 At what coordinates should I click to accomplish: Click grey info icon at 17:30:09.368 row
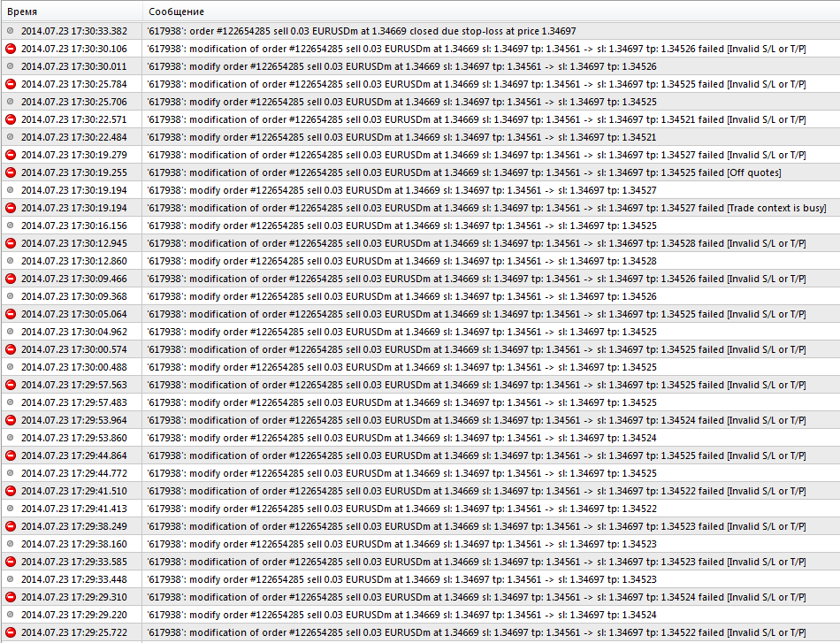[11, 296]
